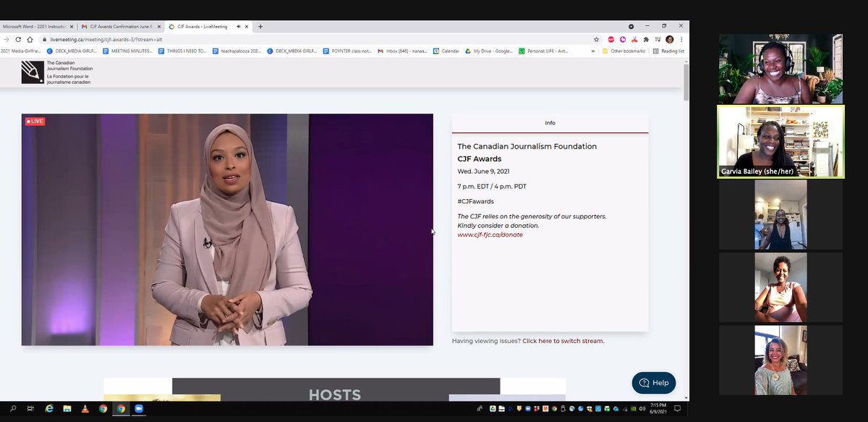Click here to switch stream link
This screenshot has height=422, width=868.
pos(563,341)
